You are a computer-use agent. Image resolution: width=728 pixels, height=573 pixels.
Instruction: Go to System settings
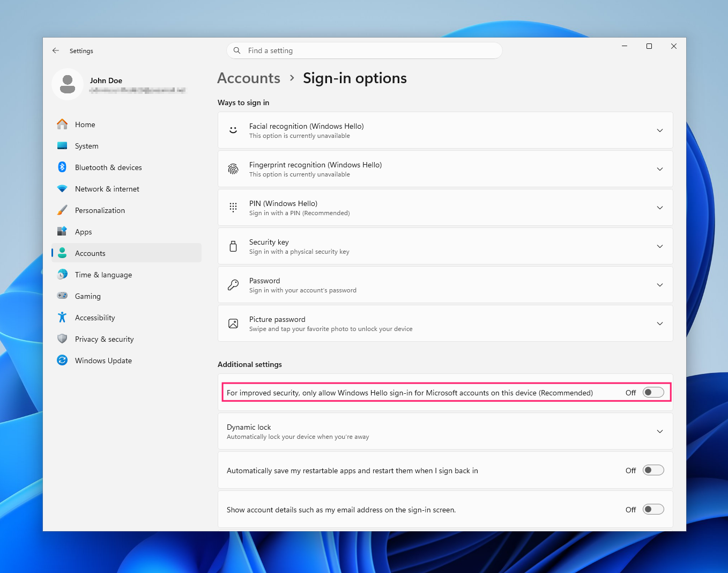point(127,146)
